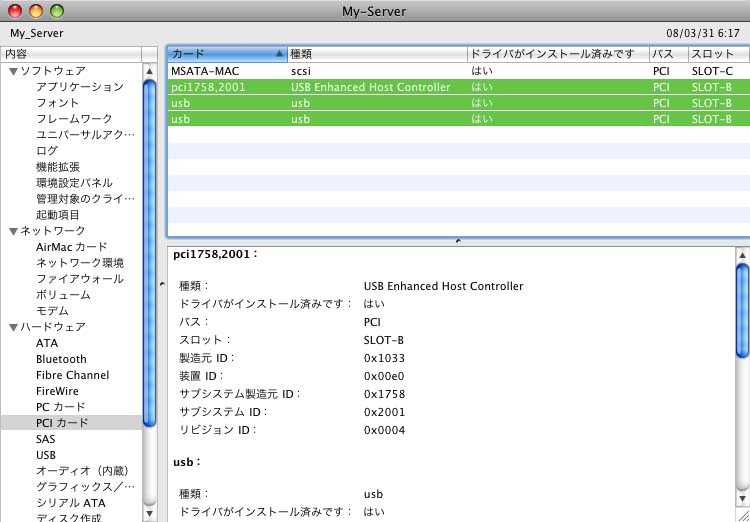The height and width of the screenshot is (522, 750).
Task: Select Fibre Channel in the hardware list
Action: (72, 375)
